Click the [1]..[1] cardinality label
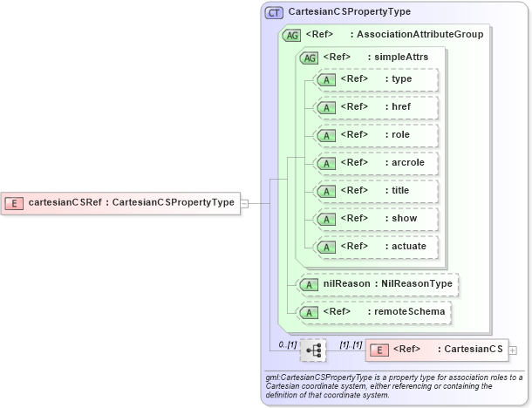Viewport: 532px width, 408px height. tap(351, 344)
